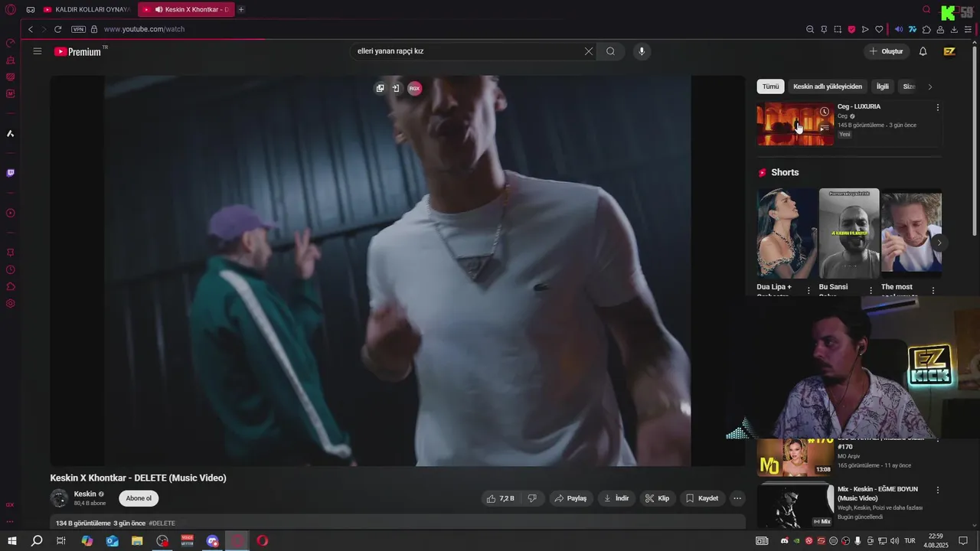Open the Dua Lipa short

[787, 233]
